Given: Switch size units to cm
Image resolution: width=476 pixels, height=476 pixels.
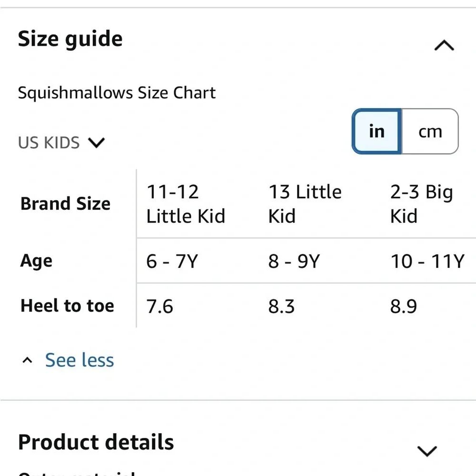Looking at the screenshot, I should [430, 131].
